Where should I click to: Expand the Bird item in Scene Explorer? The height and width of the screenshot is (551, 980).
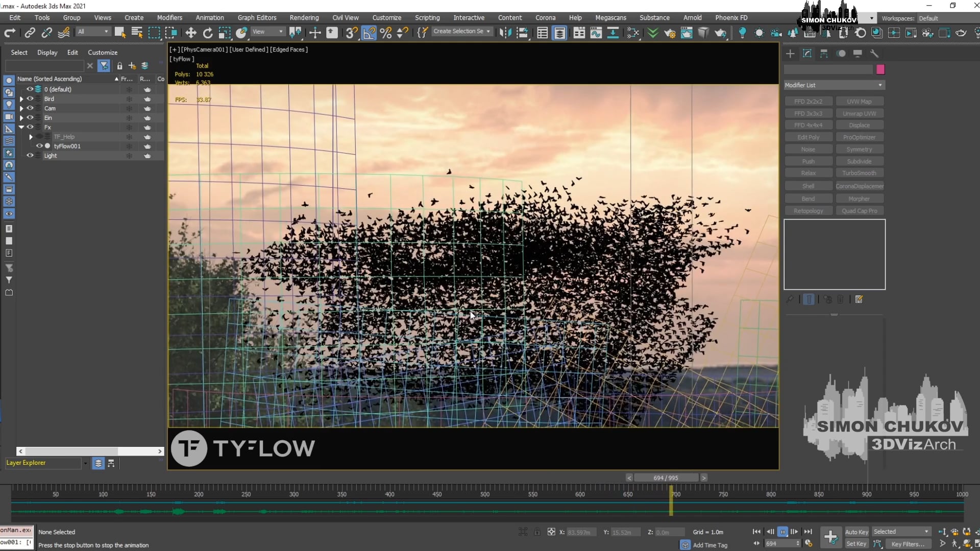[21, 98]
